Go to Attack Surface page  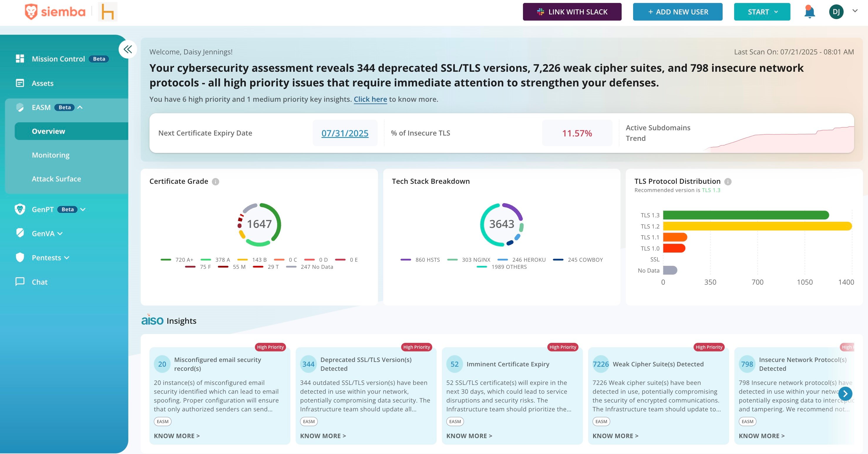pyautogui.click(x=56, y=179)
